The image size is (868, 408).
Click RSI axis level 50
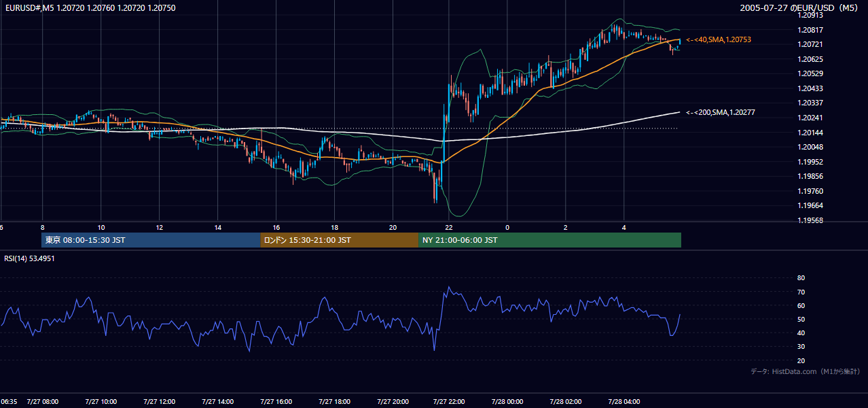(801, 319)
